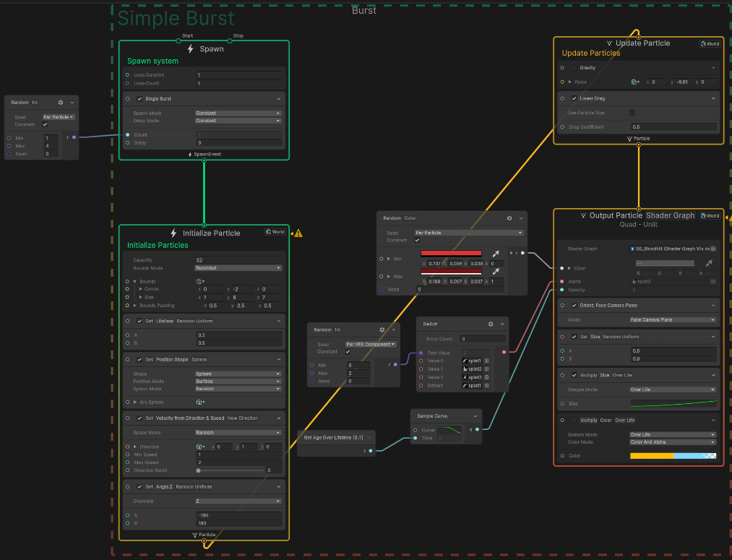Viewport: 732px width, 560px height.
Task: Check the Use Particle Size box
Action: [632, 113]
